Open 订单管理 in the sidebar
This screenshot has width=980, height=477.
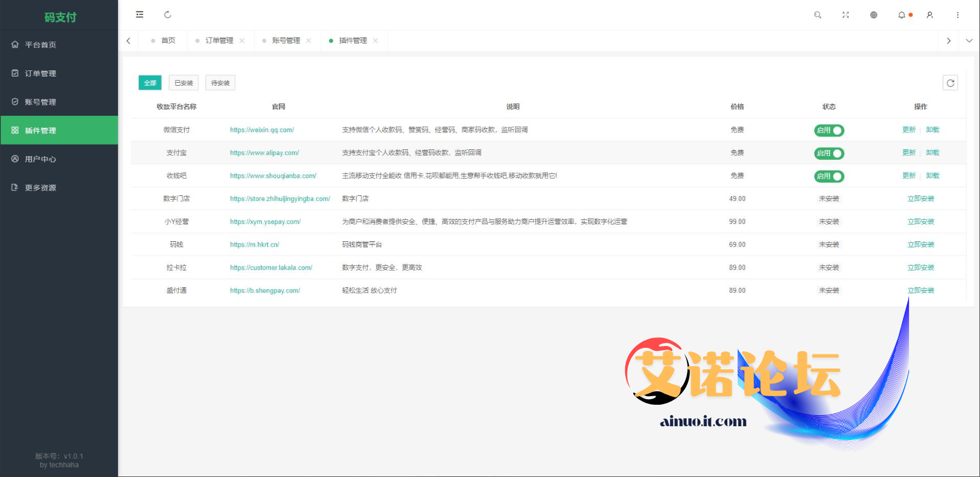point(59,73)
